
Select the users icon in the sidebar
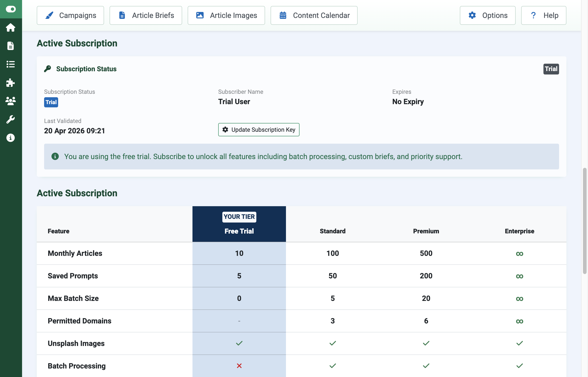coord(11,101)
